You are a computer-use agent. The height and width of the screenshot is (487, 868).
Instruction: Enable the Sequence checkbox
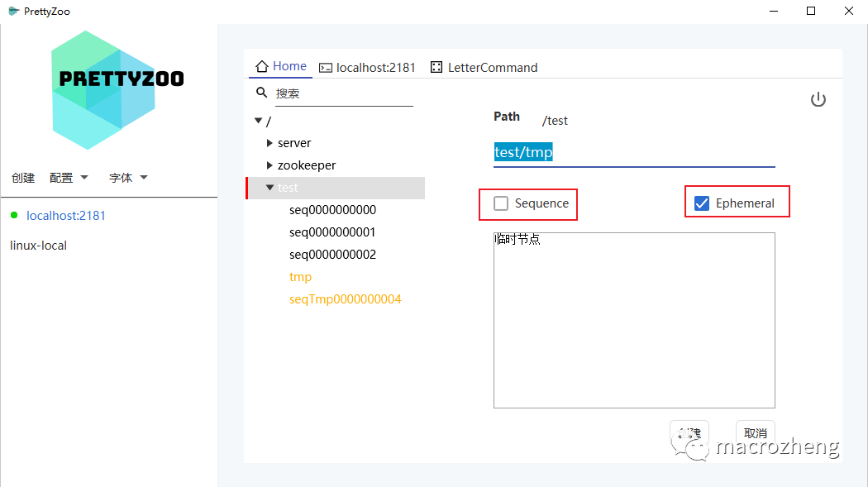point(501,203)
